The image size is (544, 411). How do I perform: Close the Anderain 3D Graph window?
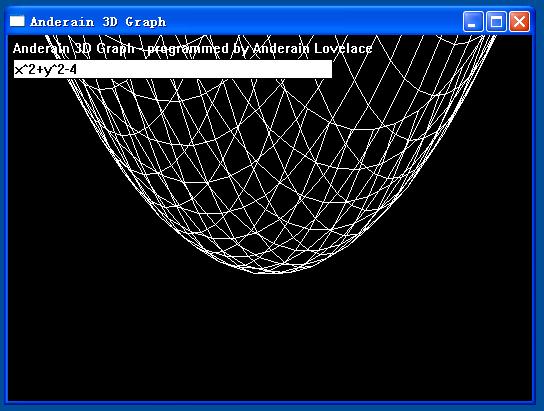click(x=519, y=22)
